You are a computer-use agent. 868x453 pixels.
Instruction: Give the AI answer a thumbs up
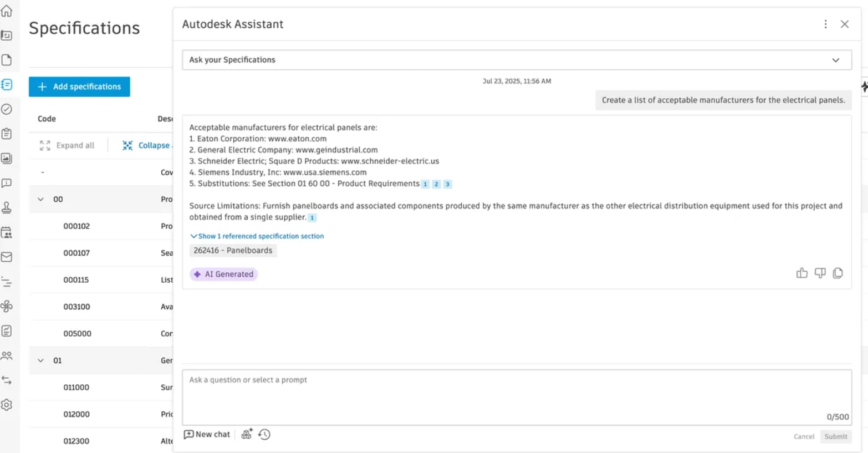coord(802,273)
